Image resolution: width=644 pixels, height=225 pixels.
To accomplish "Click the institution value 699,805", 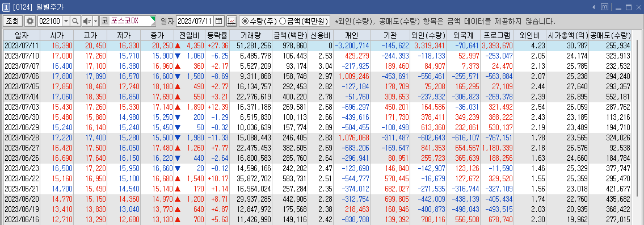I will [396, 199].
